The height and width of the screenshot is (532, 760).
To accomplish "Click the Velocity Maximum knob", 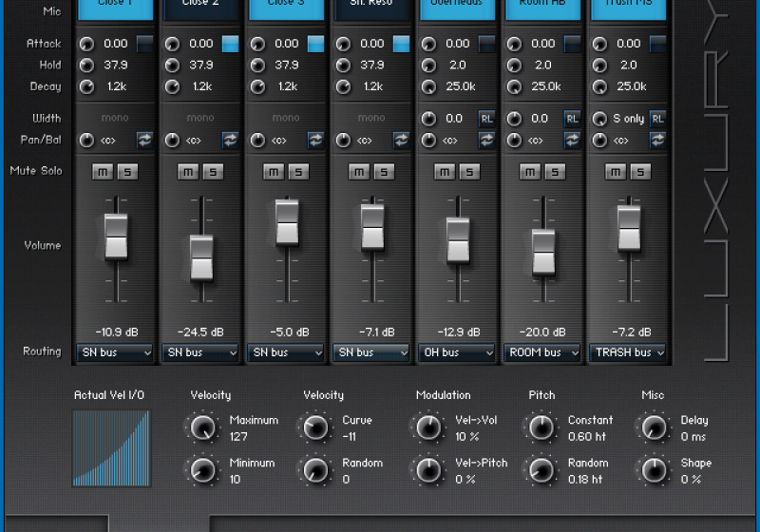I will pyautogui.click(x=202, y=427).
